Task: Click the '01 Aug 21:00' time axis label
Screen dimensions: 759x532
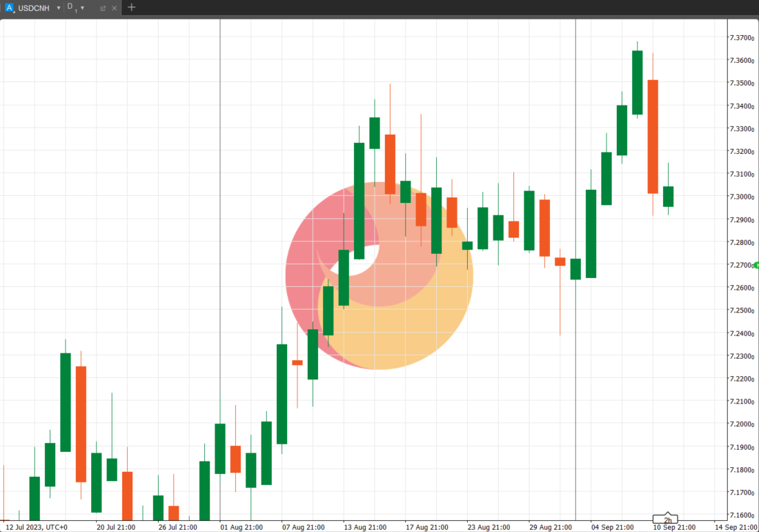Action: [x=241, y=527]
